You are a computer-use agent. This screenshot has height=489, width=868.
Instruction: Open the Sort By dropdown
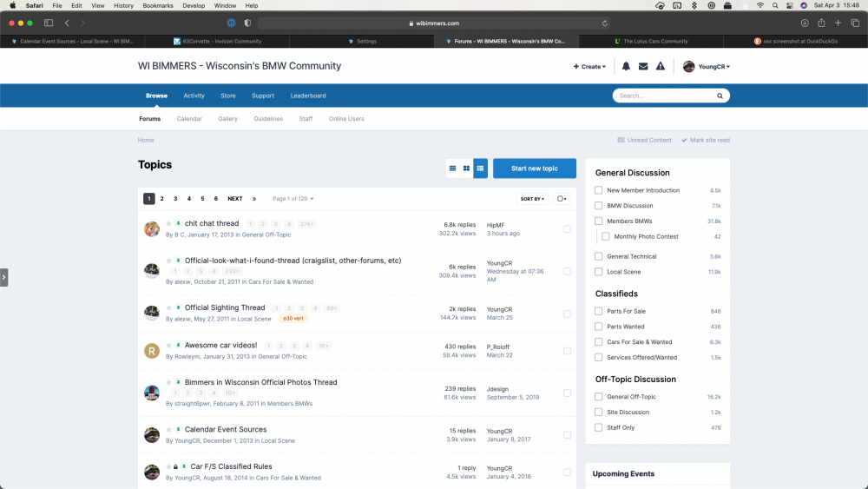(533, 199)
